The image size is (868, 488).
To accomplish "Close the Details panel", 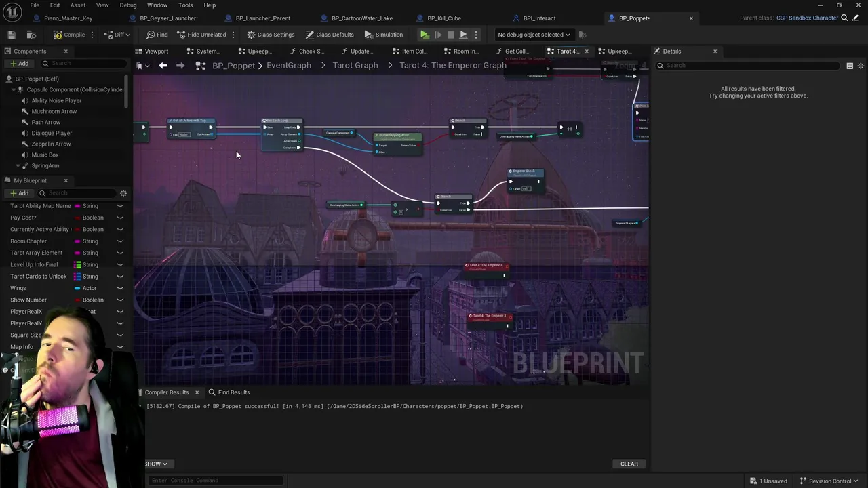I will [x=715, y=52].
